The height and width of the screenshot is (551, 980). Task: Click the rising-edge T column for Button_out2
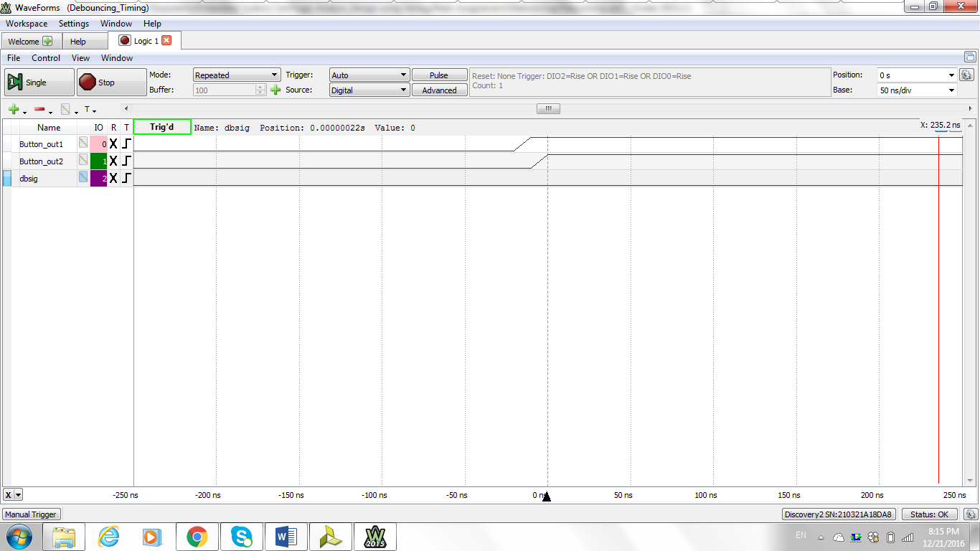[126, 161]
